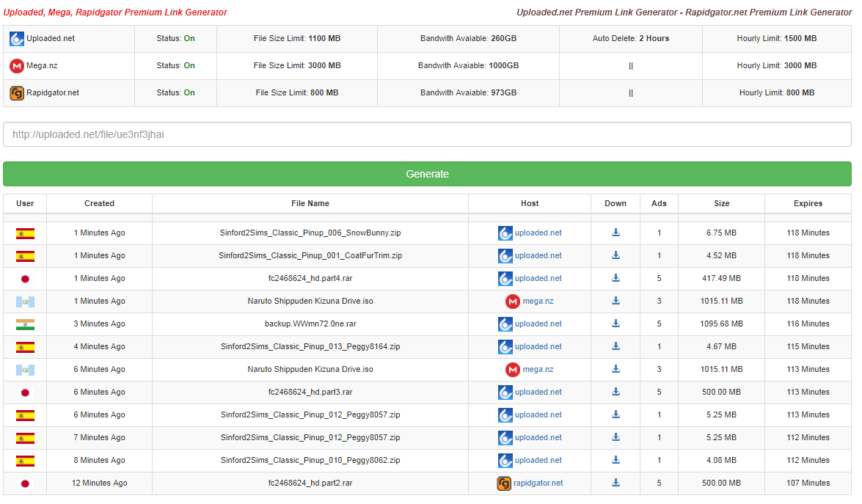This screenshot has width=862, height=504.
Task: Click 'File Size Limit: 1100 MB' cell
Action: pyautogui.click(x=297, y=38)
